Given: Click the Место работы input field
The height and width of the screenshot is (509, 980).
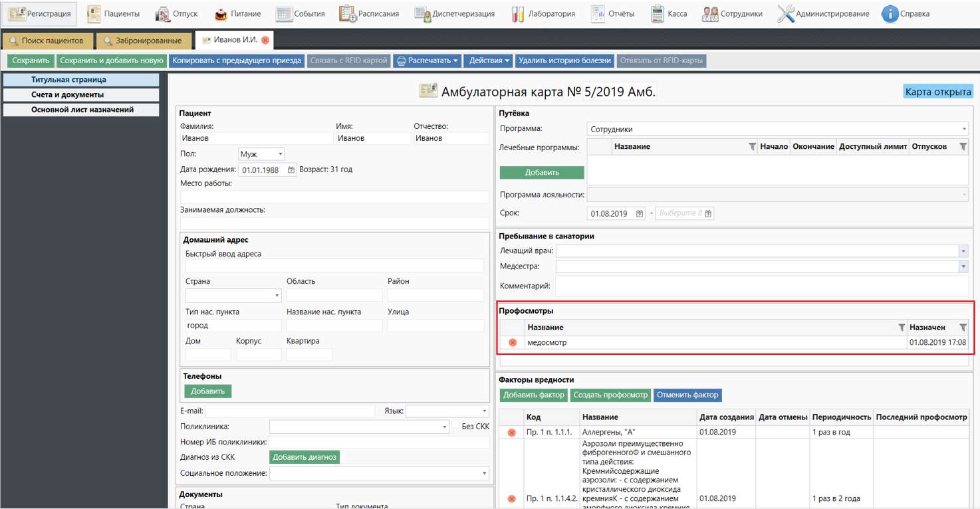Looking at the screenshot, I should coord(334,197).
